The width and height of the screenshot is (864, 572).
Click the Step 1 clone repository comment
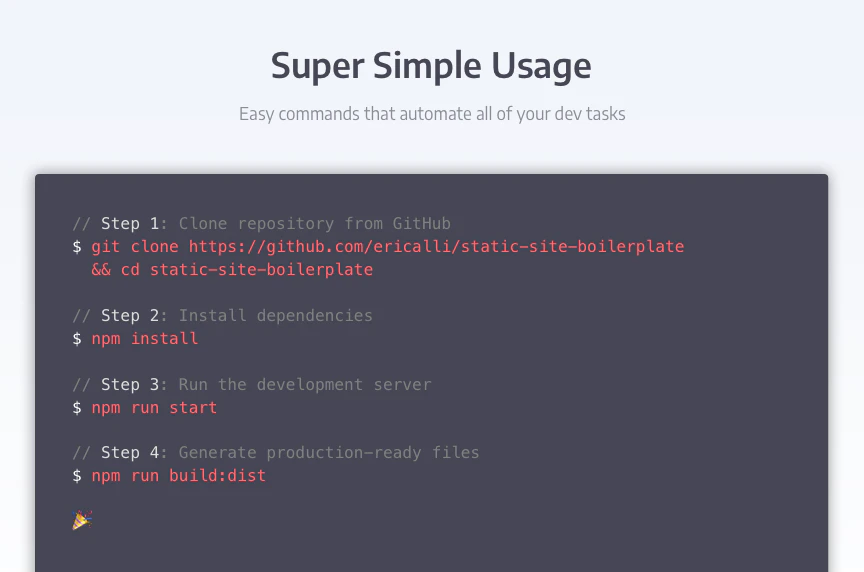pyautogui.click(x=262, y=224)
